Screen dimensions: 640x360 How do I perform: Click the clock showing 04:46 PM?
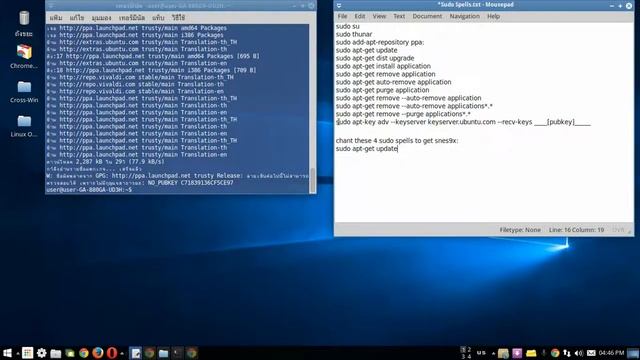611,353
